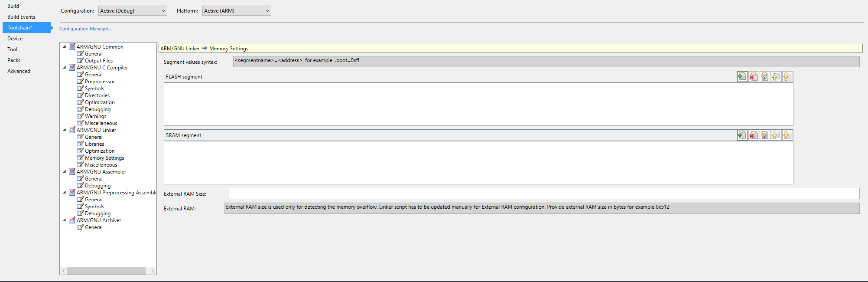This screenshot has height=282, width=868.
Task: Select the ARM/GNU Linker node label
Action: [96, 130]
